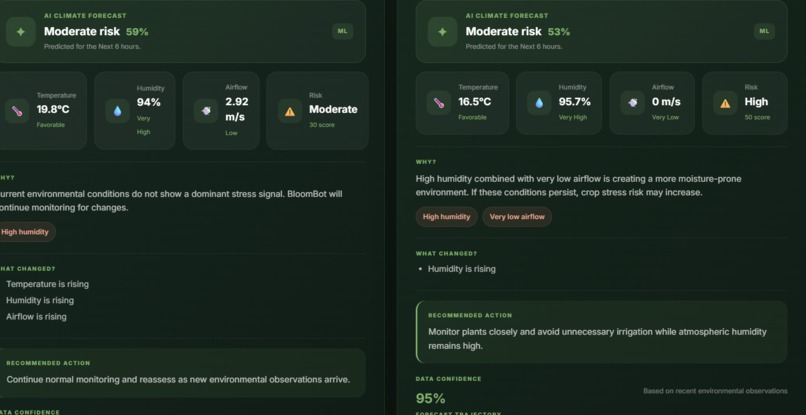
Task: Click the water drop icon beside 94%
Action: tap(117, 111)
